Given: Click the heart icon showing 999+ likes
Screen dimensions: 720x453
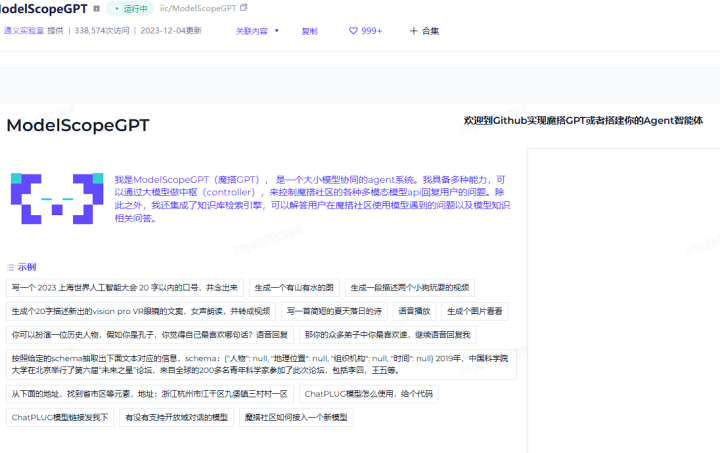Looking at the screenshot, I should click(354, 31).
